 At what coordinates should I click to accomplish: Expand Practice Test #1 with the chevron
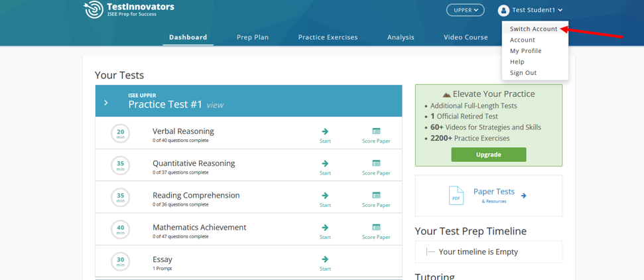pos(106,103)
